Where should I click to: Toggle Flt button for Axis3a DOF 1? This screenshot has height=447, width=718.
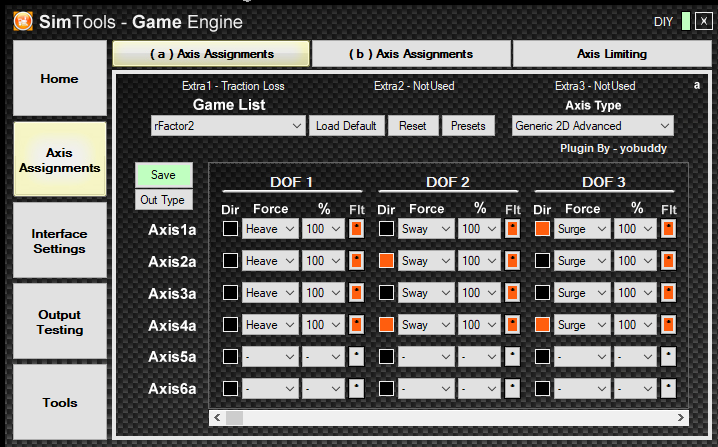pyautogui.click(x=356, y=293)
